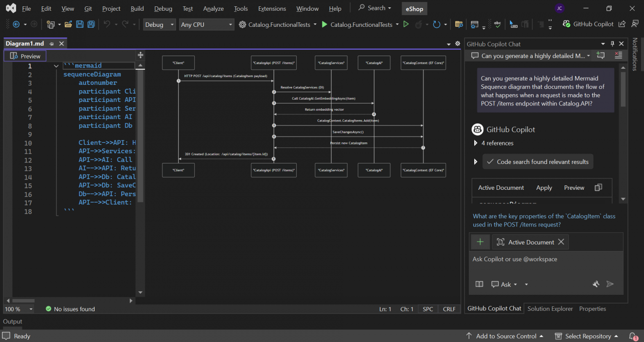Click the cursor selection toolbar icon

coord(513,24)
